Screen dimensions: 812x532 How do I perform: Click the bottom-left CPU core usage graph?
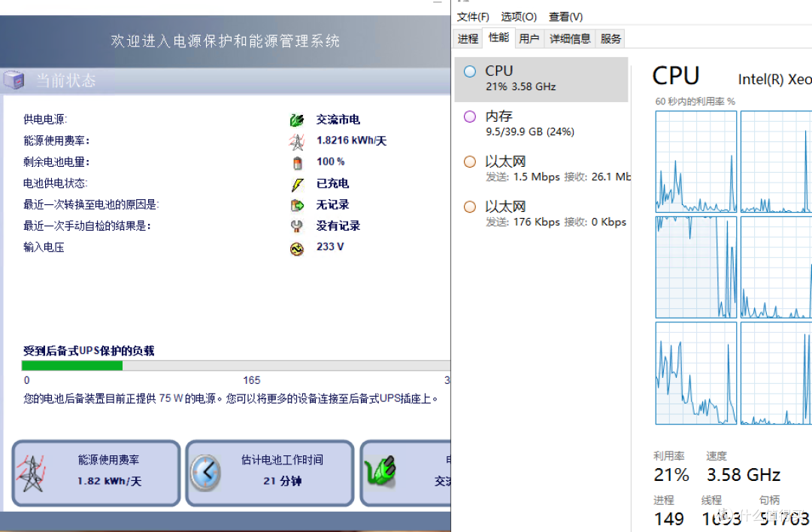pyautogui.click(x=696, y=373)
